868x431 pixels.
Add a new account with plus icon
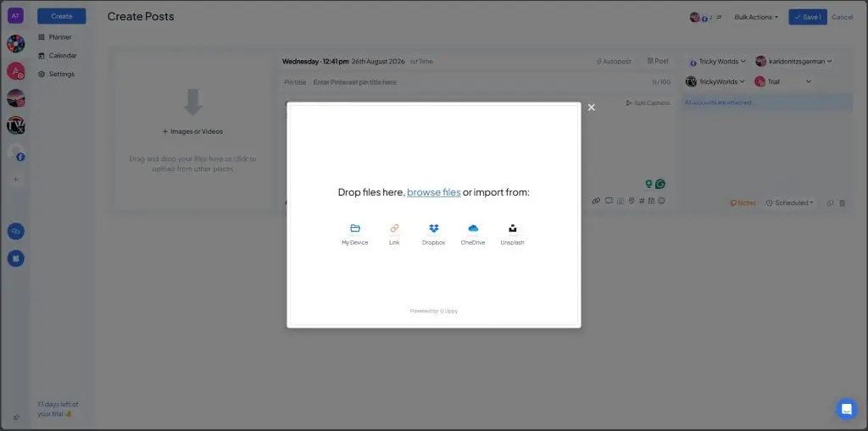click(x=15, y=180)
